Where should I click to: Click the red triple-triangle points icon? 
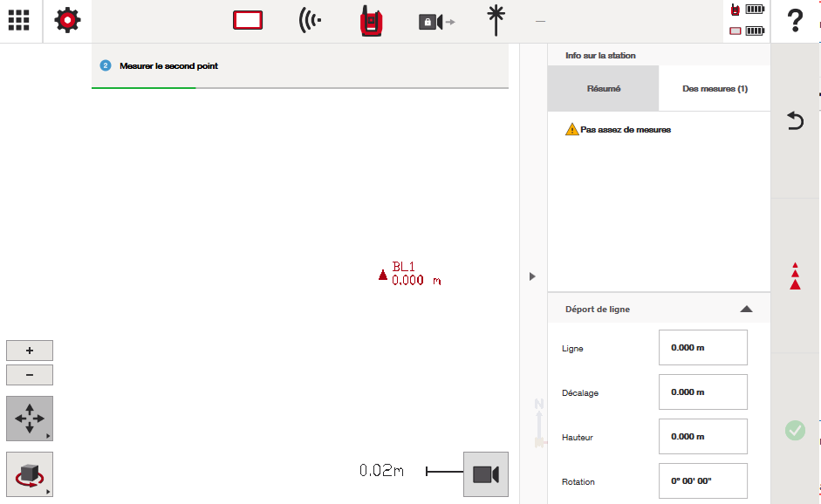coord(795,276)
